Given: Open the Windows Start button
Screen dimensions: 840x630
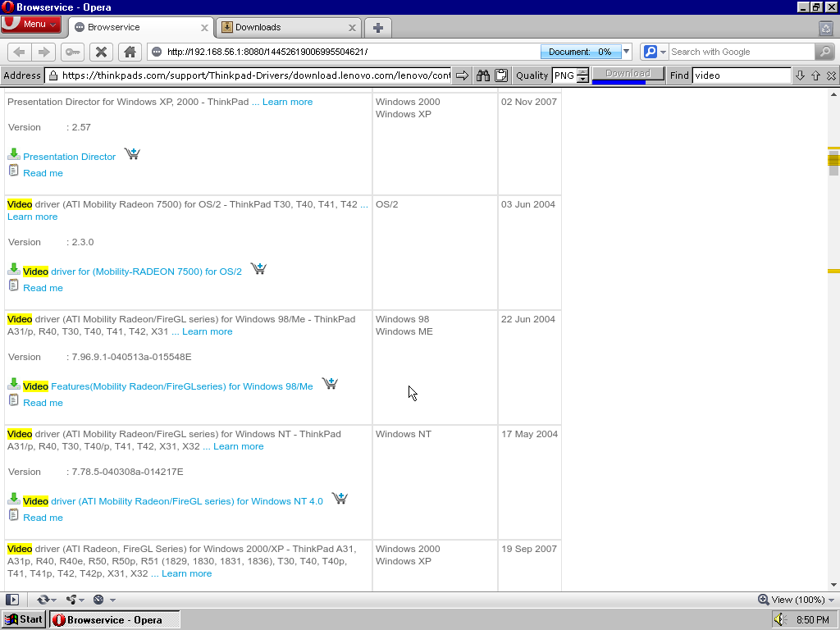Looking at the screenshot, I should 23,620.
